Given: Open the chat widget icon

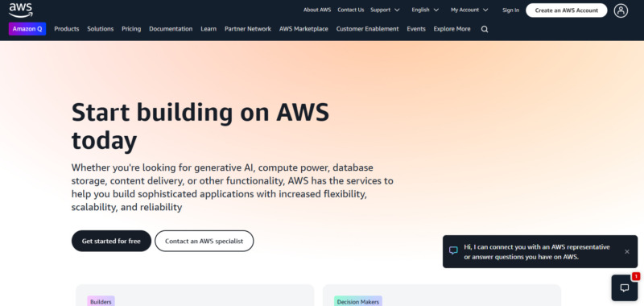Looking at the screenshot, I should pos(625,287).
